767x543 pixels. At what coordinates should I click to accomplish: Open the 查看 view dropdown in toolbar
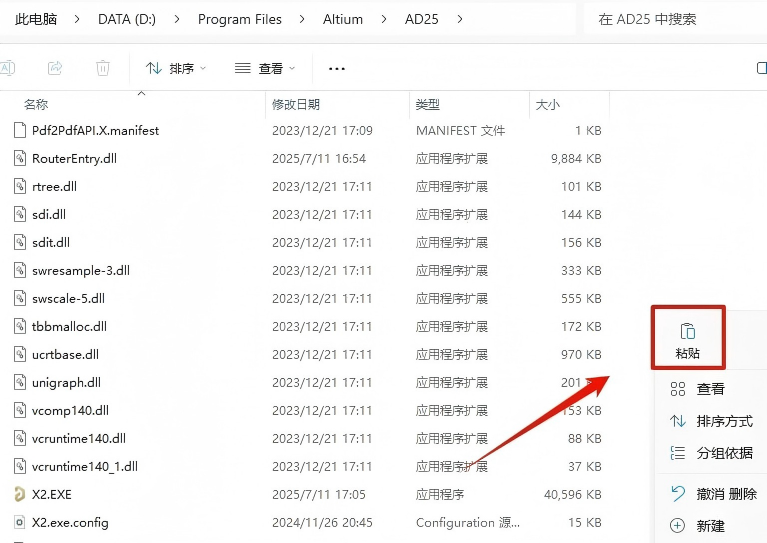[x=265, y=68]
